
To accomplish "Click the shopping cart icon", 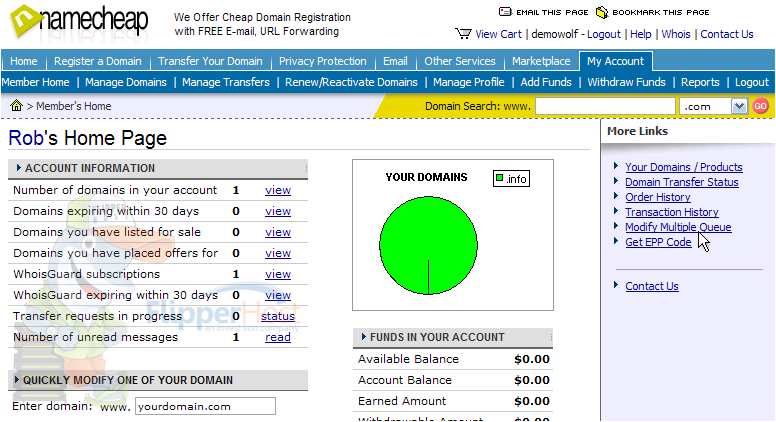I will click(463, 34).
